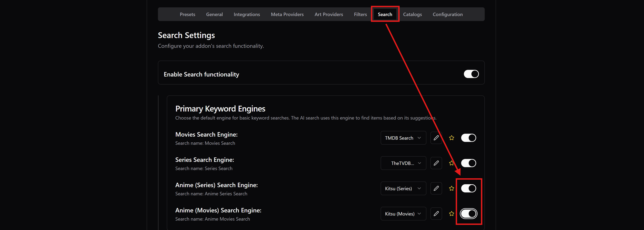Click 'Search name: Movies Search' text
This screenshot has height=230, width=644.
pos(205,143)
